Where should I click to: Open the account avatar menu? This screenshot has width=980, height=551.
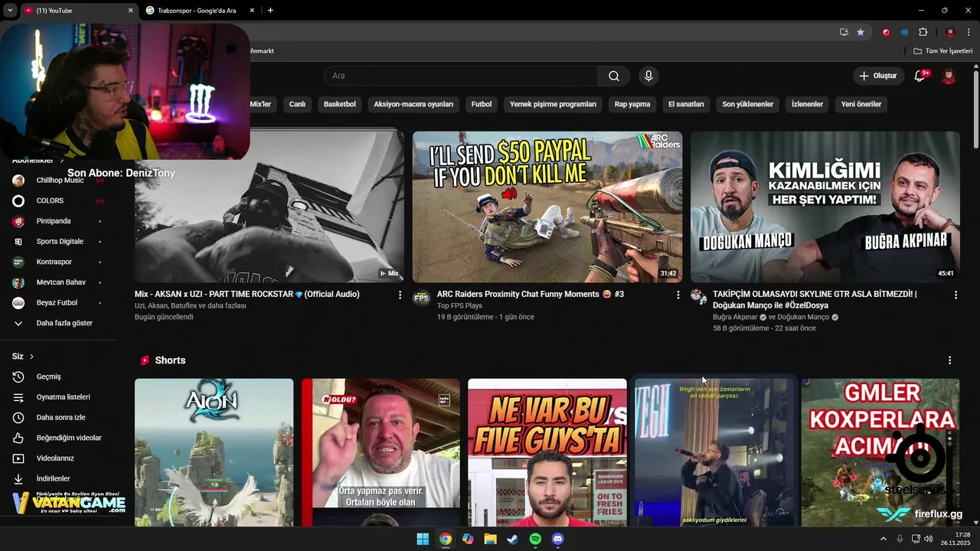949,76
